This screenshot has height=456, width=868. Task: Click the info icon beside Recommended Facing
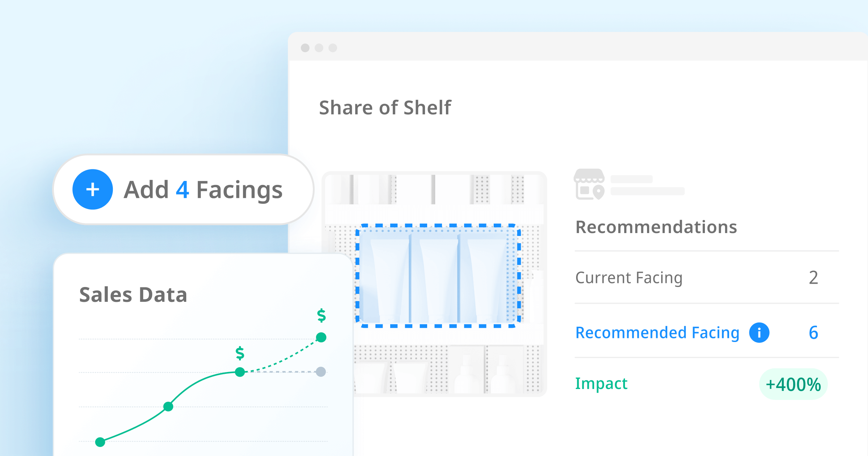(x=759, y=333)
